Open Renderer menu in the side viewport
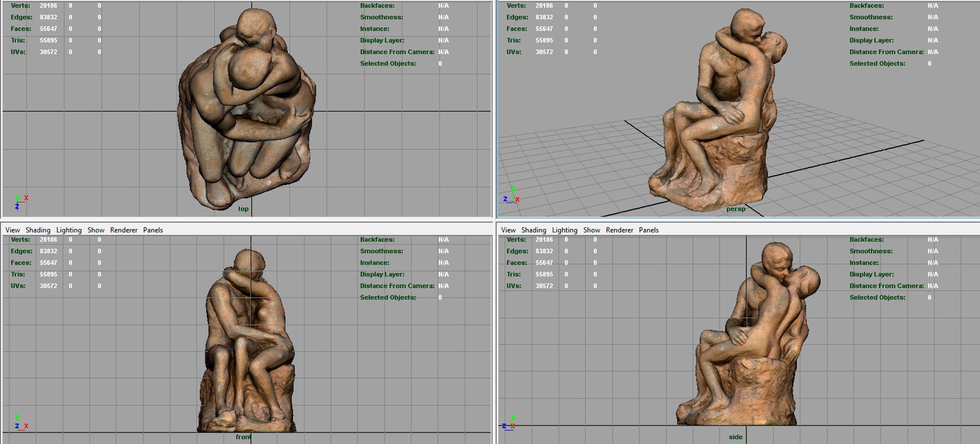 [x=620, y=230]
